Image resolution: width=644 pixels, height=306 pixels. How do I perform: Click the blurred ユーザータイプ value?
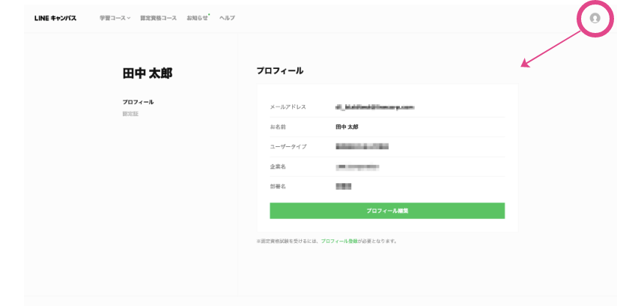click(x=362, y=146)
